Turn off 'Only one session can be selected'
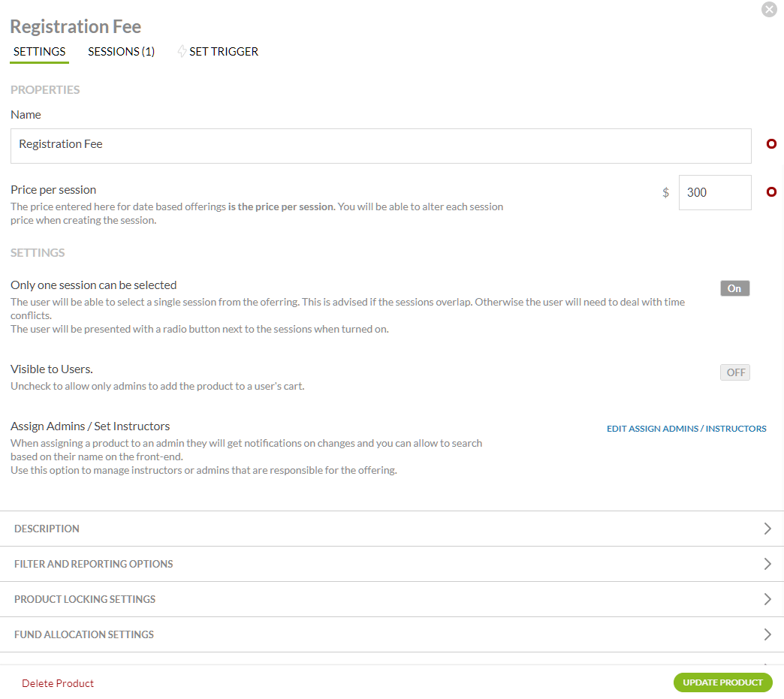Screen dimensions: 784x699 [734, 288]
